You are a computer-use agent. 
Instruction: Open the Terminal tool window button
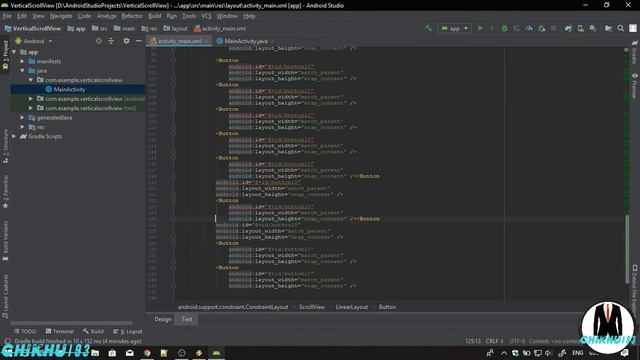(60, 331)
